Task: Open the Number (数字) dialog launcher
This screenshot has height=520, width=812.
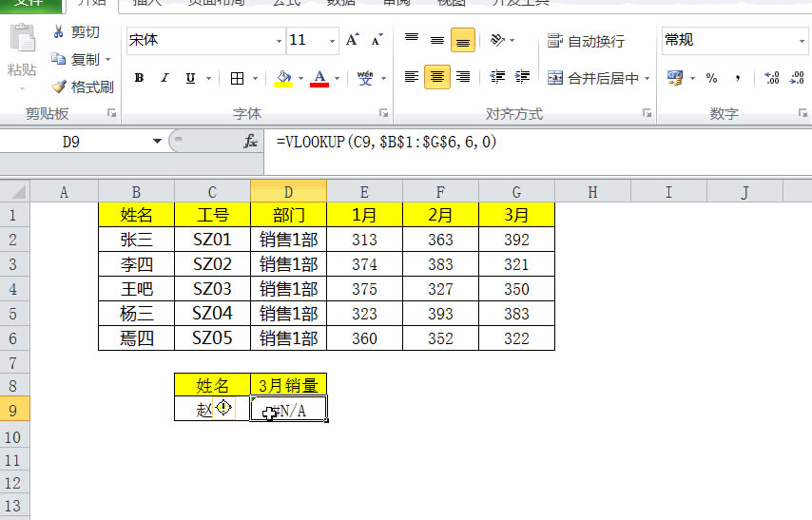Action: click(x=802, y=113)
